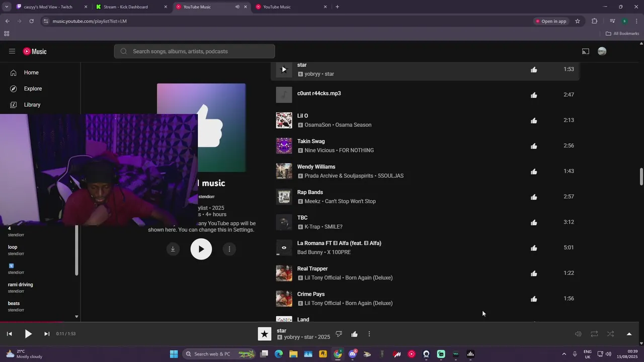
Task: Skip to next track in player bar
Action: (47, 334)
